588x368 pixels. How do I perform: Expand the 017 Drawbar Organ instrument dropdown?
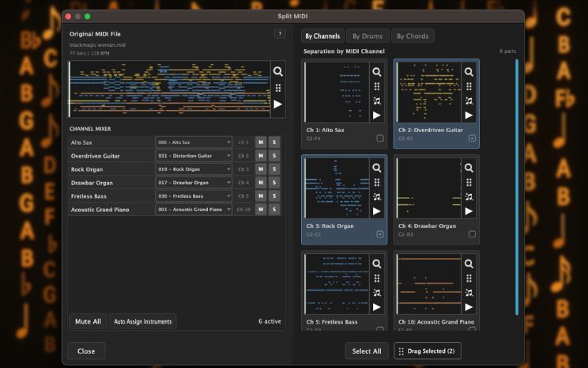point(194,183)
